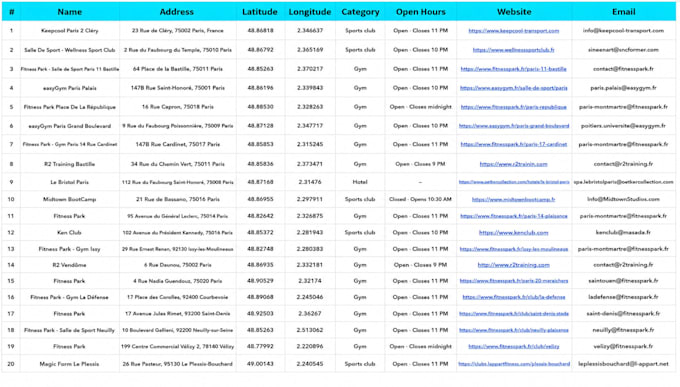The image size is (680, 387).
Task: Click the 'Fitness Park - Gym Issy' cell
Action: point(69,249)
